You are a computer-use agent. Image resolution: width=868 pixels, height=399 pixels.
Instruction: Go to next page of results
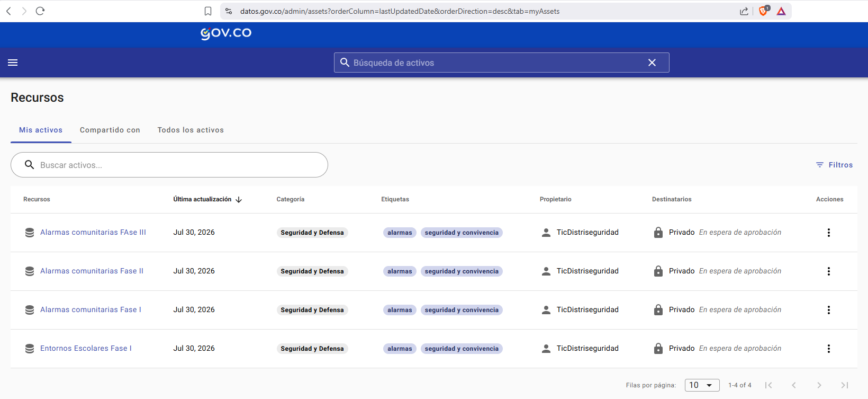(819, 385)
